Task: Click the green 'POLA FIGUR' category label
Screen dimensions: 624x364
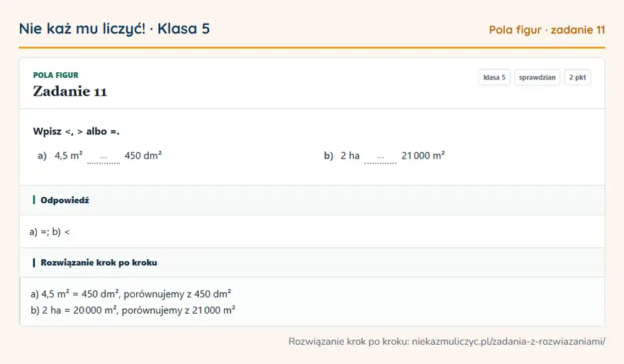Action: click(56, 75)
